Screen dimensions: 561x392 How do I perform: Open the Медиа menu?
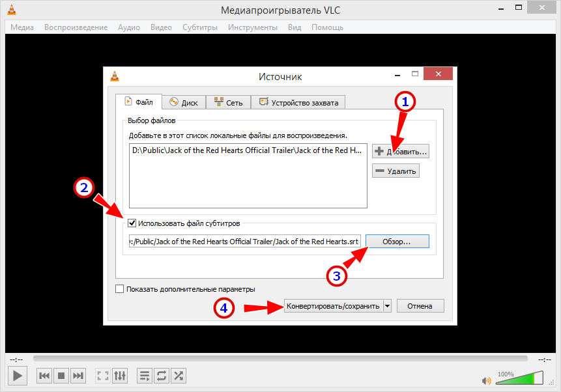pyautogui.click(x=22, y=27)
